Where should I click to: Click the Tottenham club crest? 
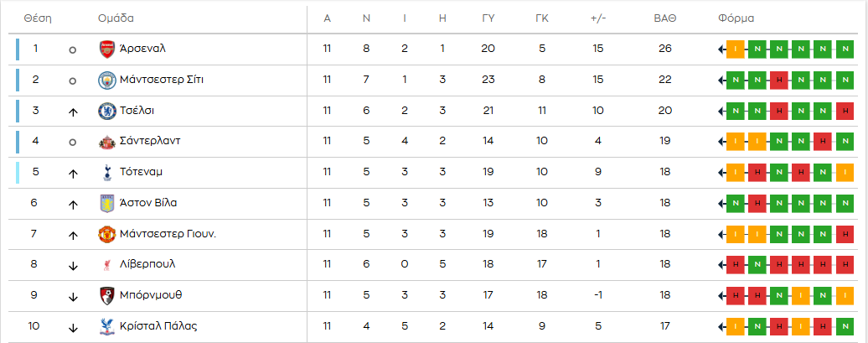point(106,172)
